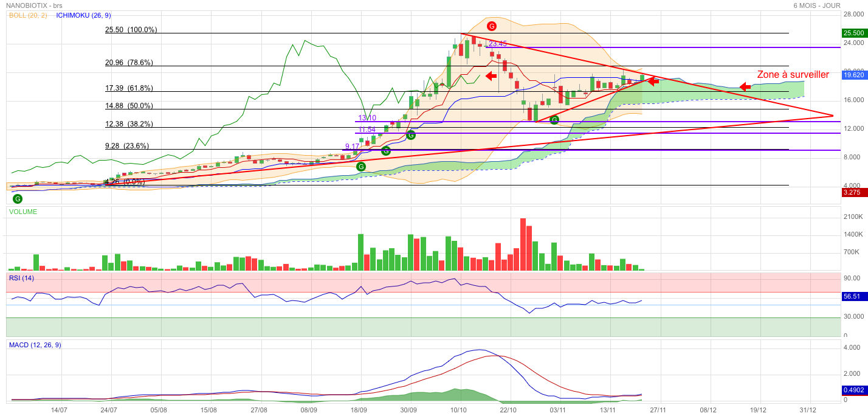Click the 08/12 date on the time axis
Image resolution: width=868 pixels, height=416 pixels.
click(708, 410)
